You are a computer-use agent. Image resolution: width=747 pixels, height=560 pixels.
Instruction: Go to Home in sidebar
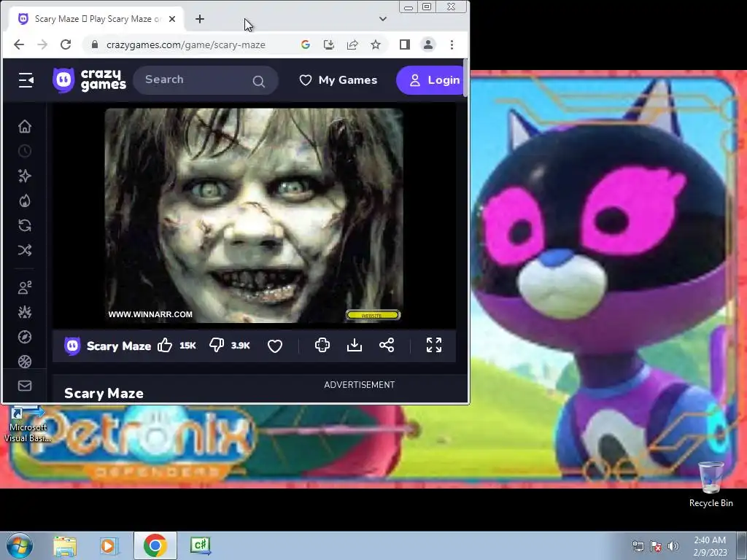pyautogui.click(x=25, y=126)
